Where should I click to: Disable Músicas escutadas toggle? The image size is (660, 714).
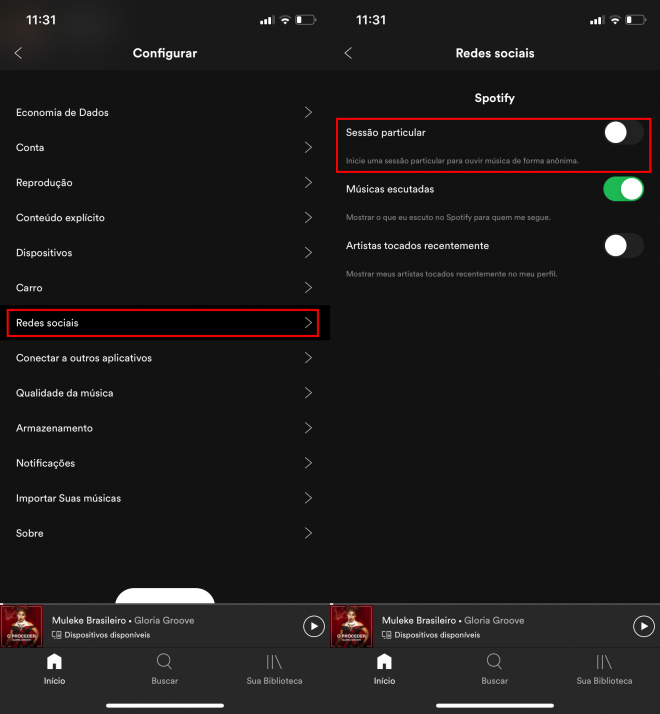(624, 189)
